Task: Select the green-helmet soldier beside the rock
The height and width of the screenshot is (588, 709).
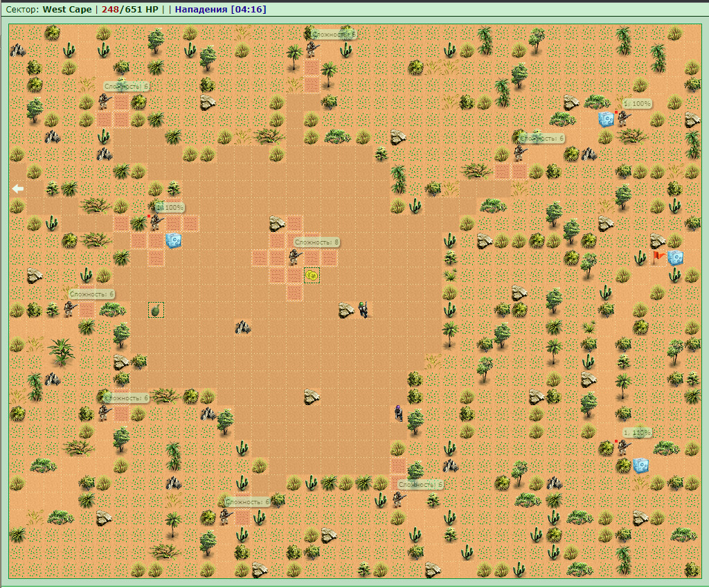Action: click(x=364, y=310)
